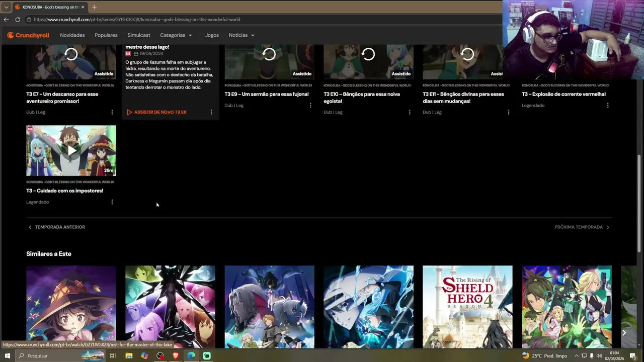The width and height of the screenshot is (644, 362).
Task: Reload the Crunchyroll page
Action: 18,20
